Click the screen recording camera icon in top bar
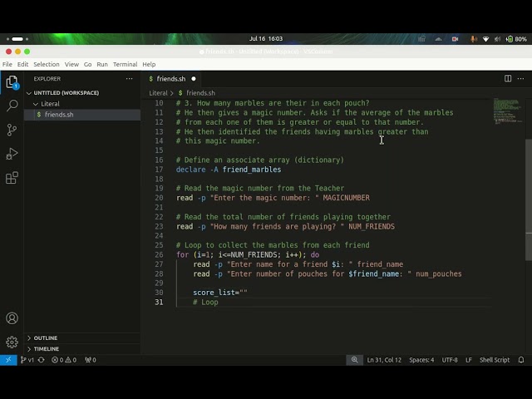Viewport: 532px width, 399px height. [x=455, y=39]
